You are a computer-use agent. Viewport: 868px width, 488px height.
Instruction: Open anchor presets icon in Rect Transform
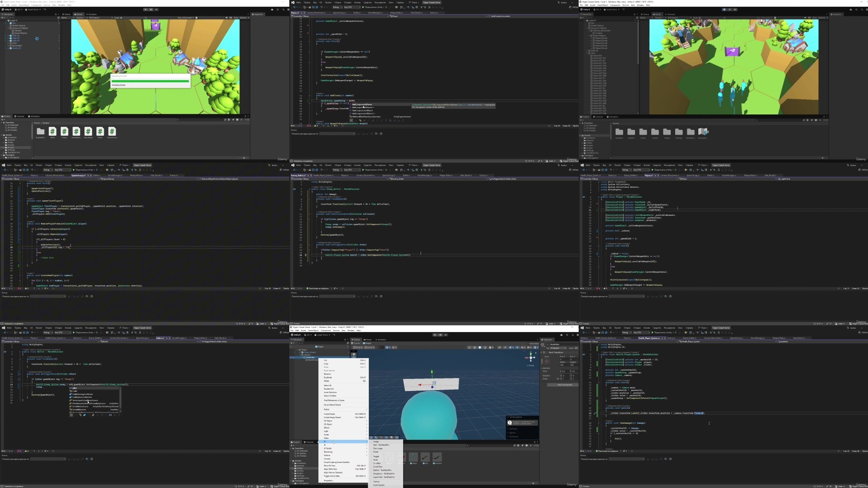coord(546,361)
